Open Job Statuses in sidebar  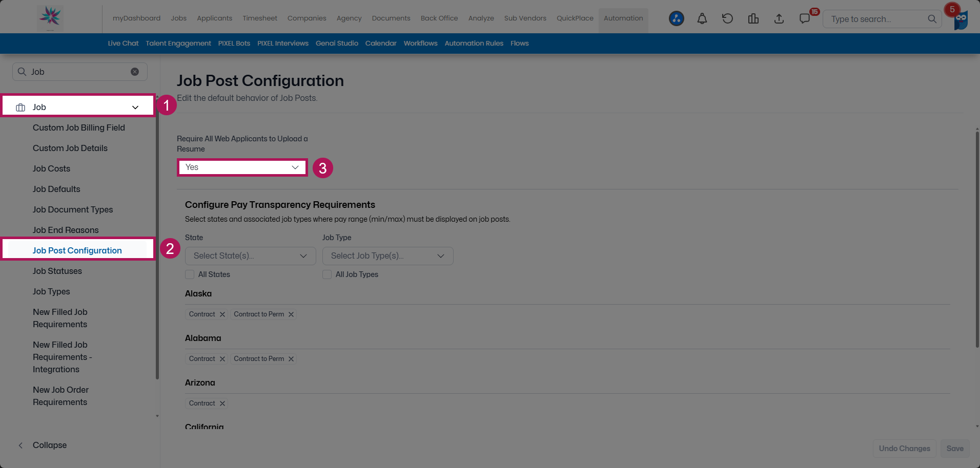pos(57,271)
